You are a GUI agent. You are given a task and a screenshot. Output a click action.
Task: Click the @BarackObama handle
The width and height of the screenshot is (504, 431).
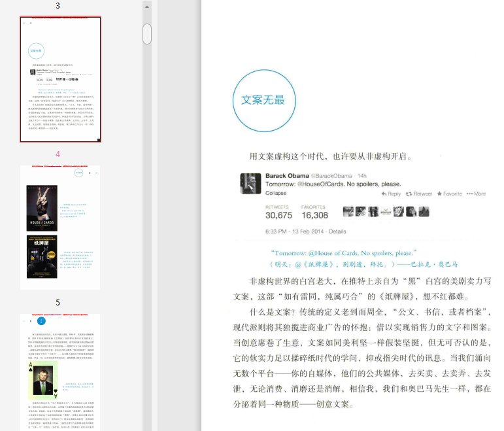(331, 176)
